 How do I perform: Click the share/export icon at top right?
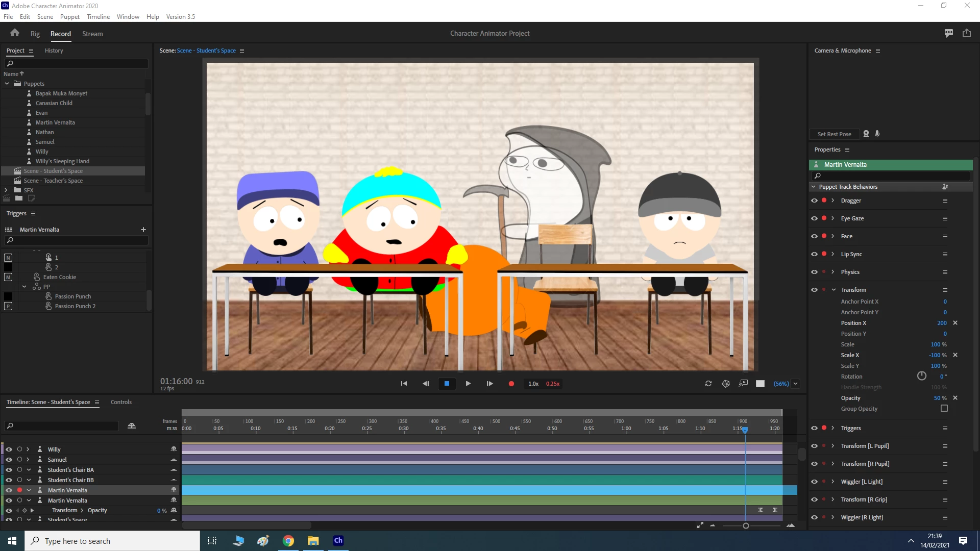pyautogui.click(x=967, y=33)
